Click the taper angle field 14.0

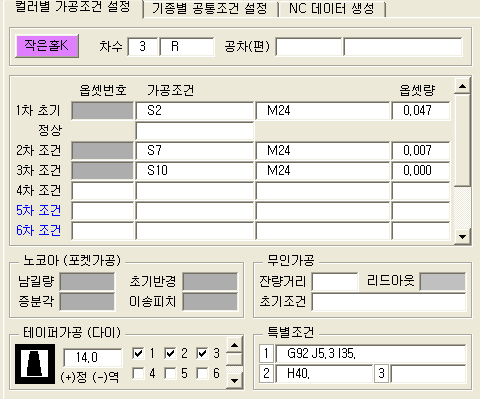point(93,358)
